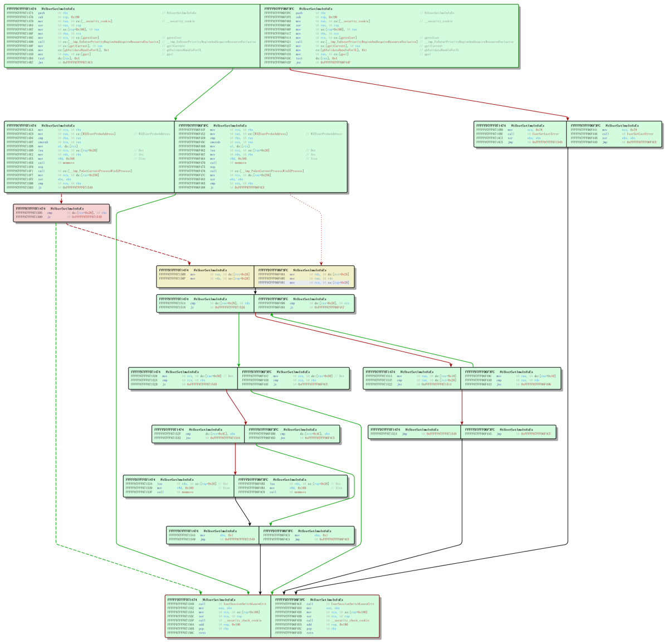Click highlighted line at FFFFF97FFF06F491 in yellow node
The height and width of the screenshot is (644, 668).
point(304,283)
